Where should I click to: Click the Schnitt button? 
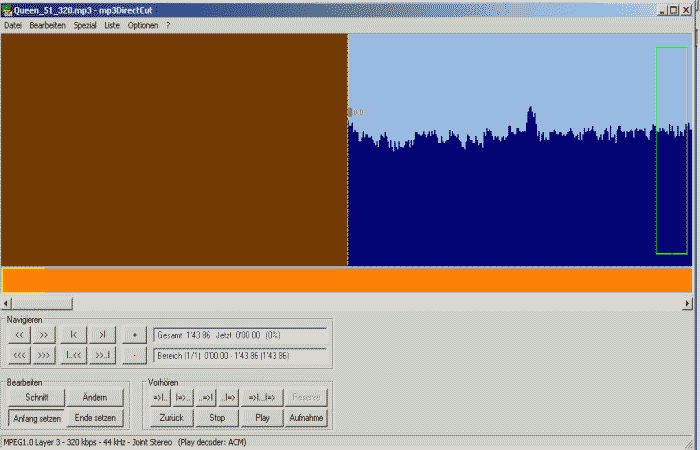point(36,398)
